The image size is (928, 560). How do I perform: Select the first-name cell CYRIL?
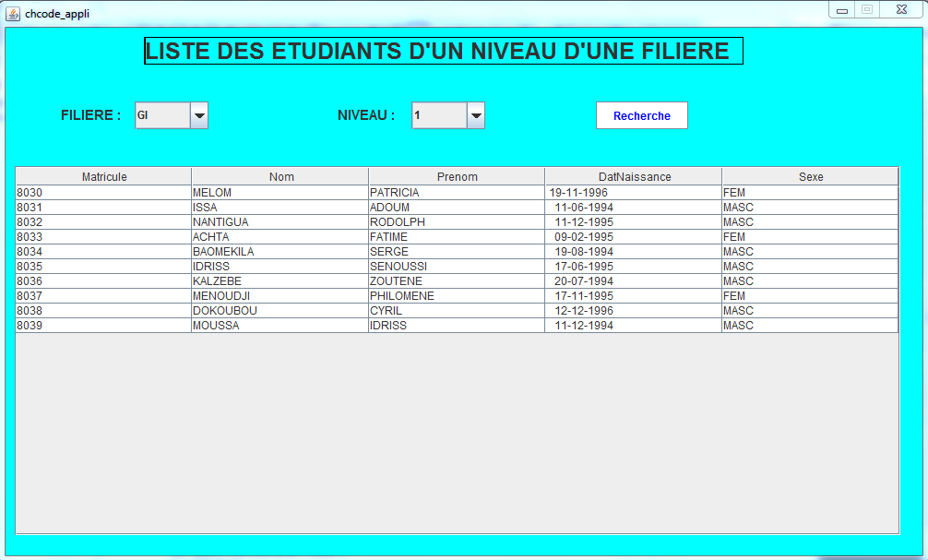[457, 311]
